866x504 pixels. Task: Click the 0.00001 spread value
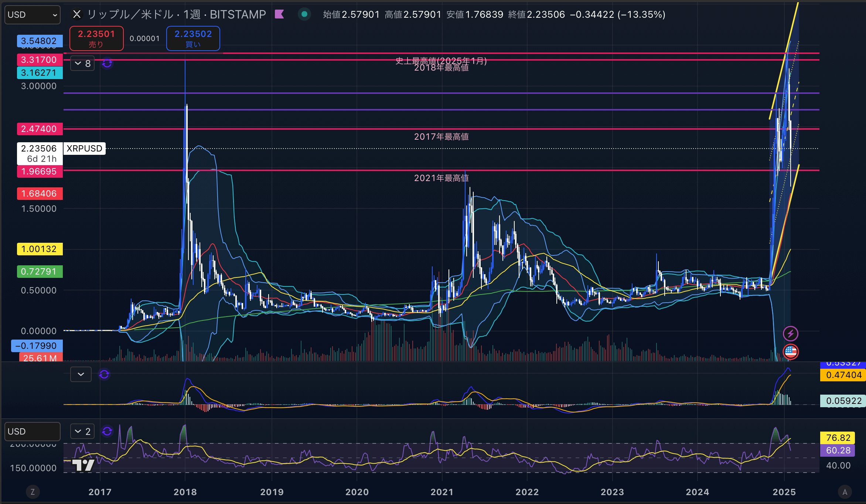pyautogui.click(x=145, y=38)
